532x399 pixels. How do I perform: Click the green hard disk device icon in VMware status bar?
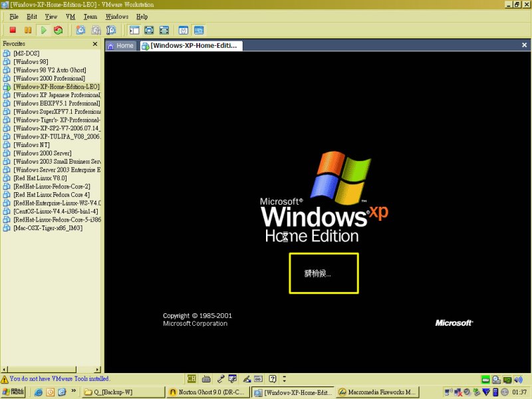(x=485, y=379)
